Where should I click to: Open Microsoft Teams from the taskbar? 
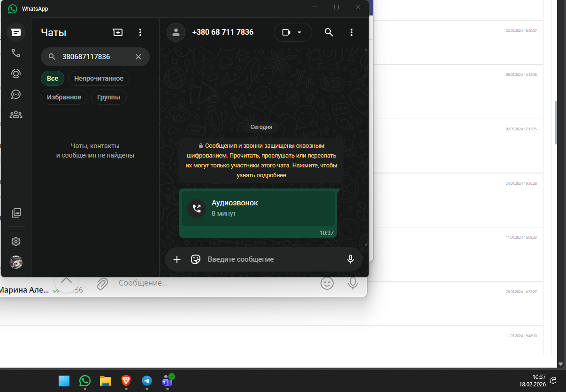click(168, 380)
